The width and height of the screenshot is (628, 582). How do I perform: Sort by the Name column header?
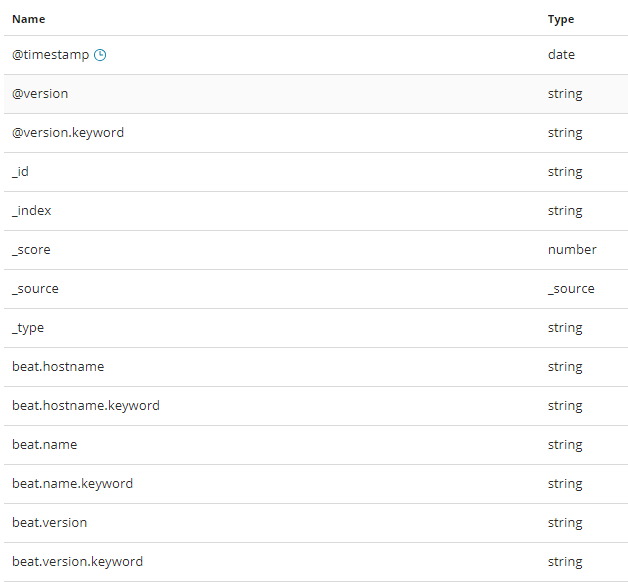point(28,19)
